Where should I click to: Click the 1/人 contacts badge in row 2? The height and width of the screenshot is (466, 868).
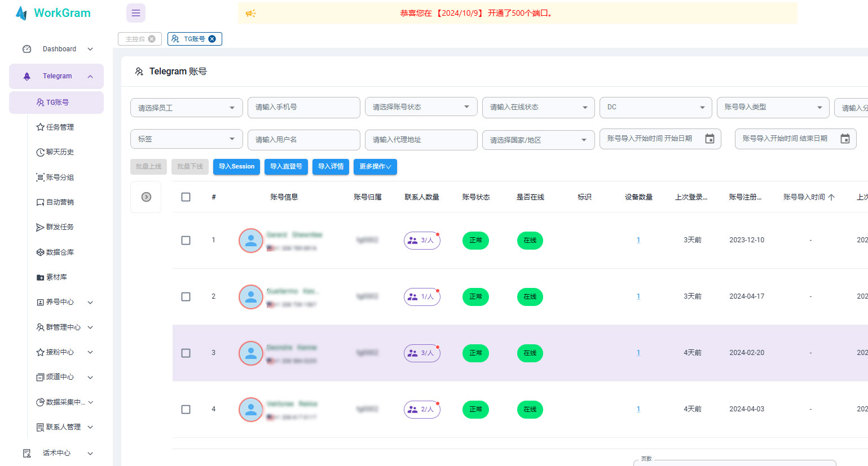tap(422, 297)
